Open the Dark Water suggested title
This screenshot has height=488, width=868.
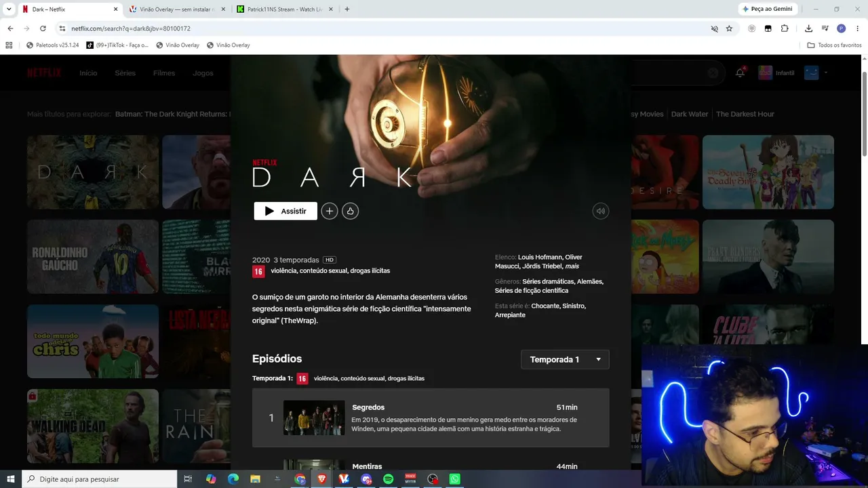point(690,114)
